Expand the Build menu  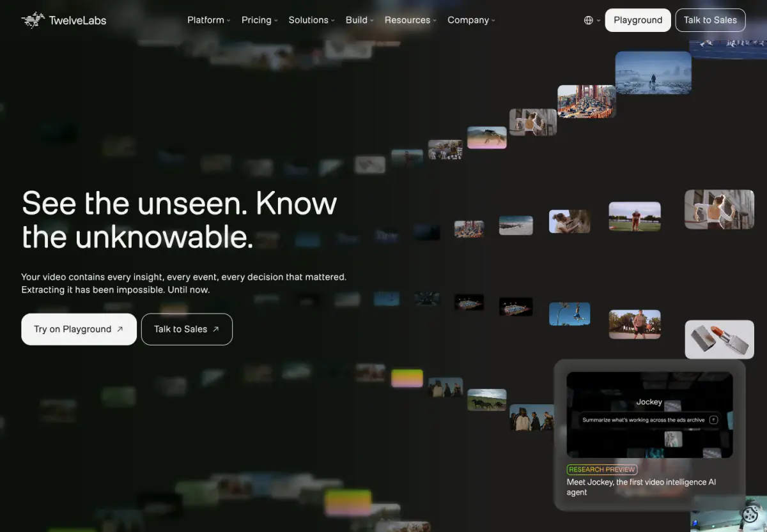click(359, 20)
